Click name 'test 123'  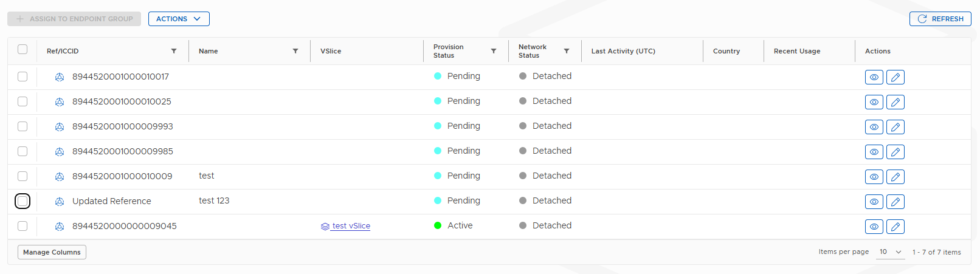pos(214,200)
